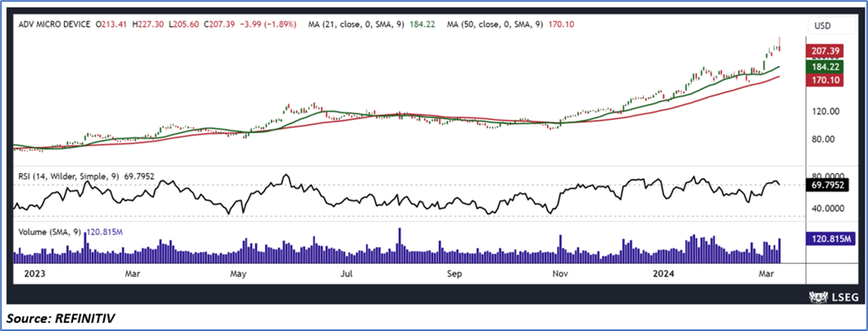This screenshot has width=868, height=331.
Task: Click the 207.39 red price label
Action: (x=827, y=50)
